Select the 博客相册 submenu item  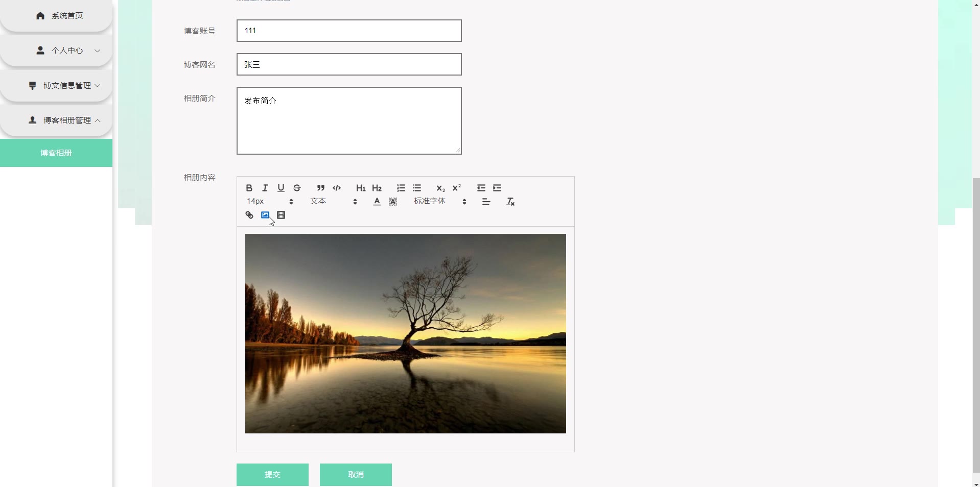pyautogui.click(x=56, y=153)
